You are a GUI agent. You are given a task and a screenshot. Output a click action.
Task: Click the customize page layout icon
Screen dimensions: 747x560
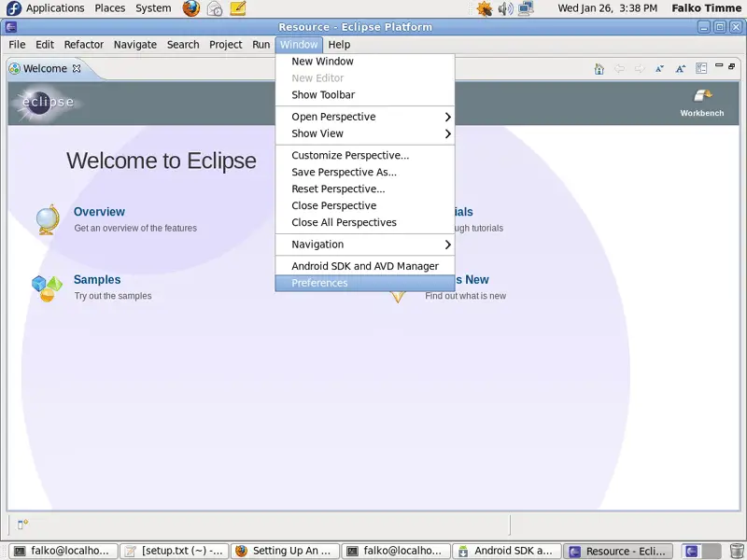pyautogui.click(x=701, y=68)
